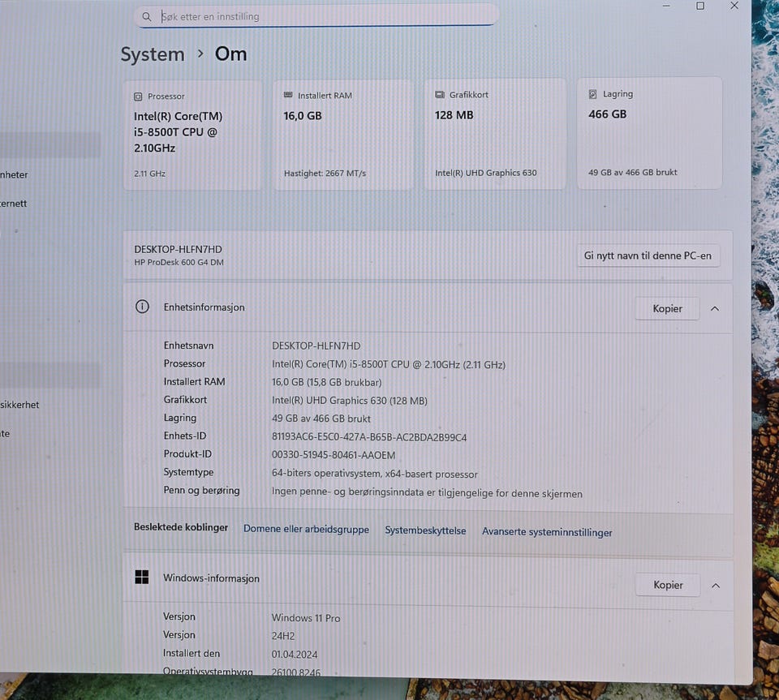Click the Enhetsinformasjon info icon
Screen dimensions: 779x700
coord(142,307)
